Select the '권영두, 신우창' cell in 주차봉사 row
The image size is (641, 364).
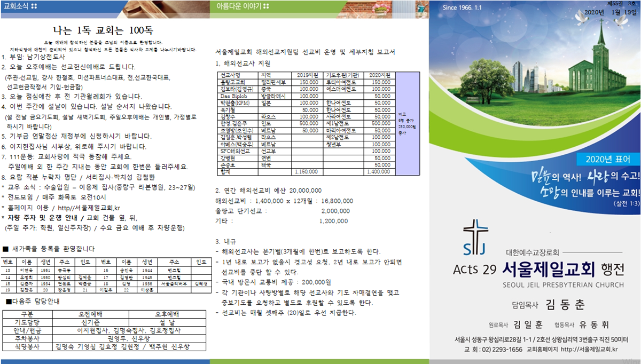pos(130,339)
